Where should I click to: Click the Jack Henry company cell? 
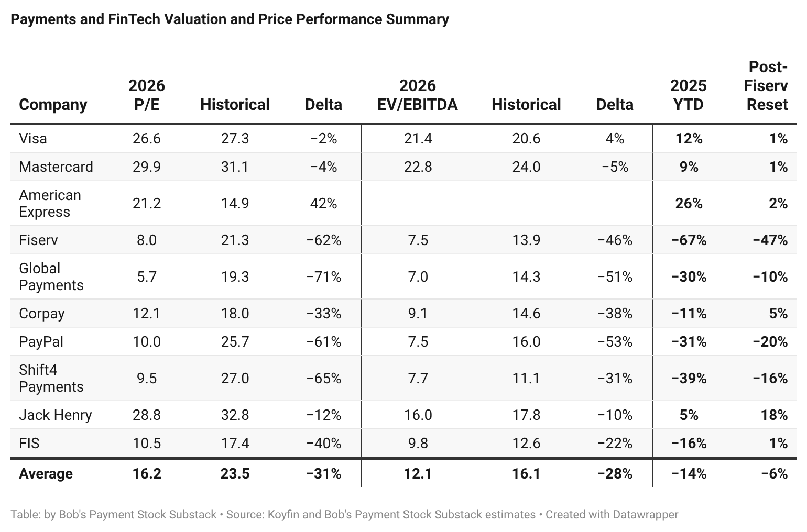coord(56,415)
